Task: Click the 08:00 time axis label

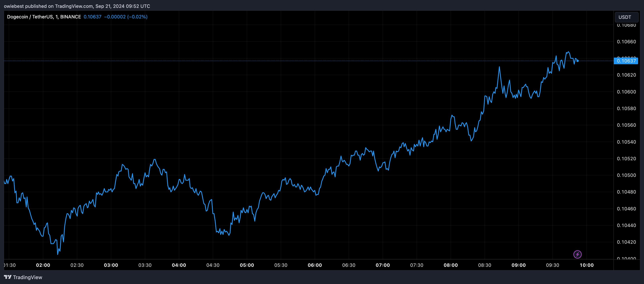Action: pyautogui.click(x=451, y=265)
